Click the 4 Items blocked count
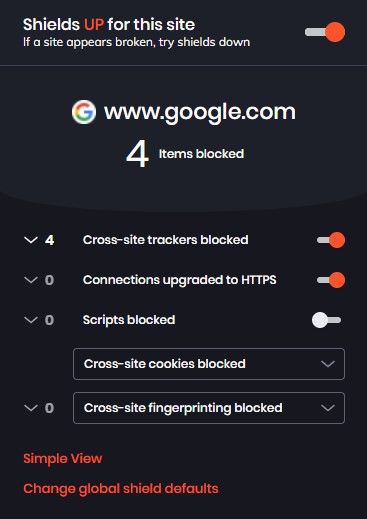This screenshot has width=367, height=519. point(185,154)
